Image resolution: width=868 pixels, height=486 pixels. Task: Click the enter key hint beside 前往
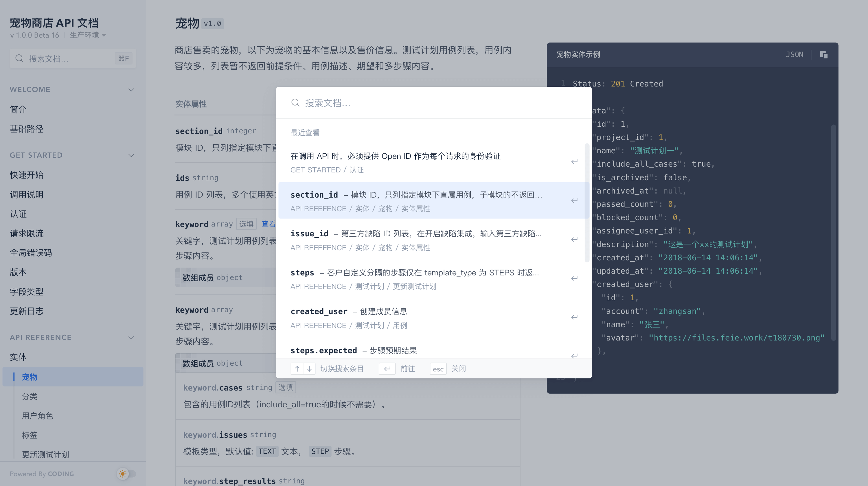387,369
